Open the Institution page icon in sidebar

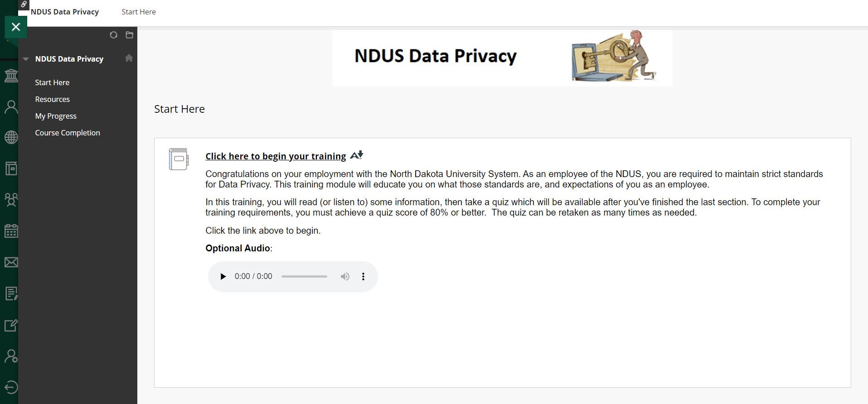coord(11,76)
